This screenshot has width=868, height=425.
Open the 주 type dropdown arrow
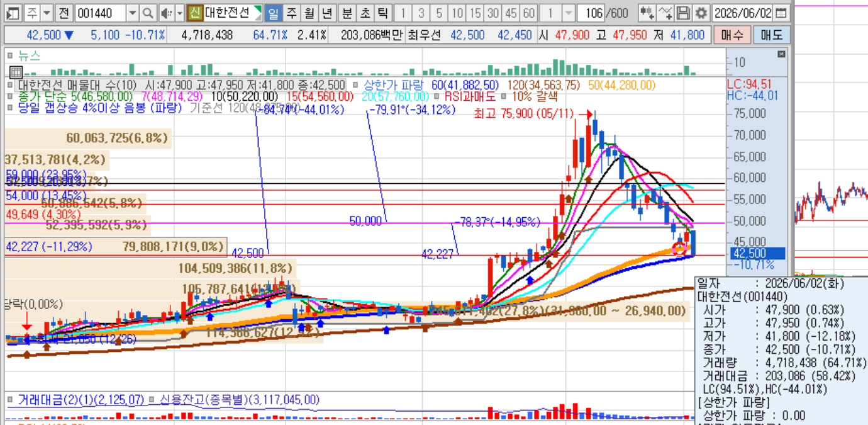coord(47,13)
